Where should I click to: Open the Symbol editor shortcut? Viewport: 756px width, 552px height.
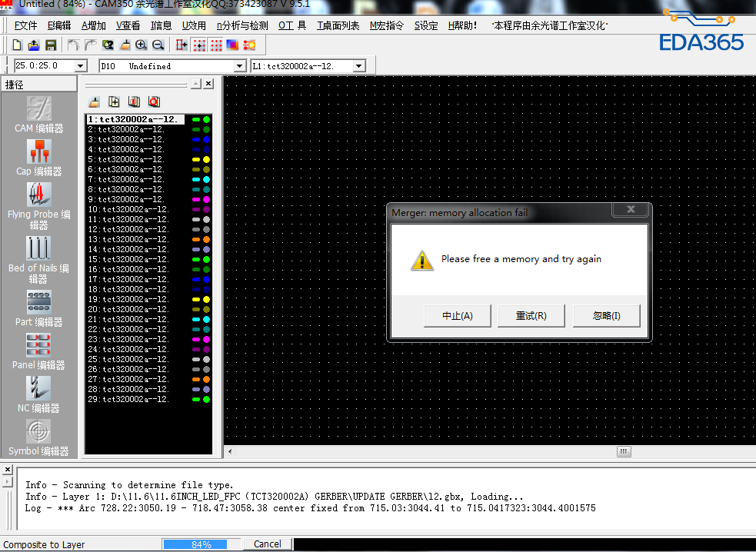[x=38, y=437]
